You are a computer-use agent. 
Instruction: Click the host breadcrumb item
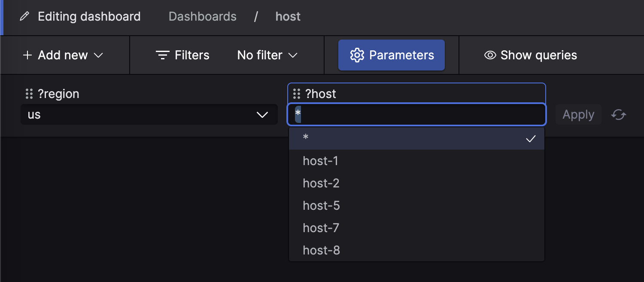coord(288,16)
